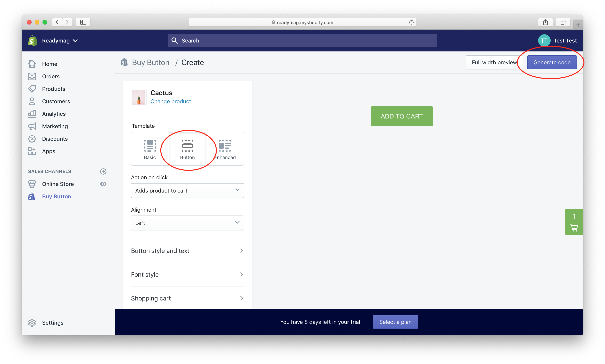
Task: Open a new Safari tab
Action: [x=578, y=25]
